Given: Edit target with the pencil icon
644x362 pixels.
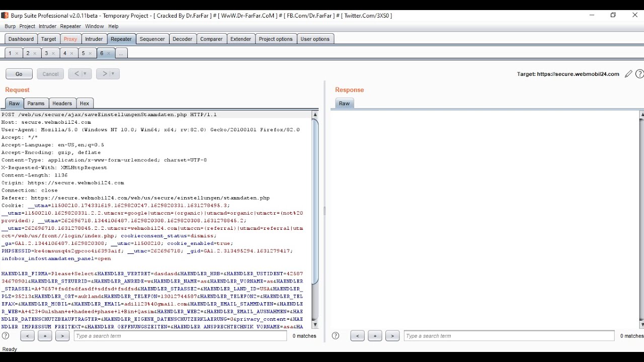Looking at the screenshot, I should 628,74.
